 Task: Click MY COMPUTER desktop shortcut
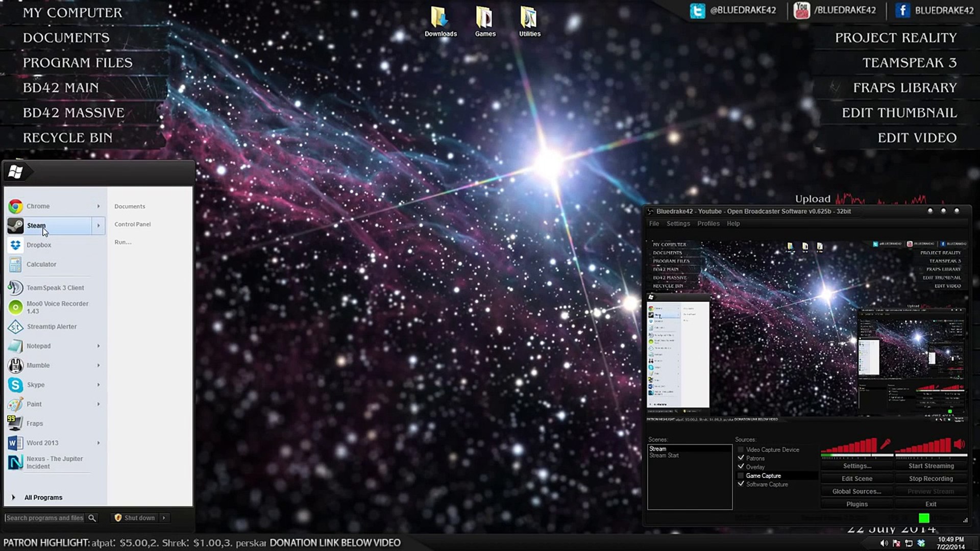click(72, 13)
